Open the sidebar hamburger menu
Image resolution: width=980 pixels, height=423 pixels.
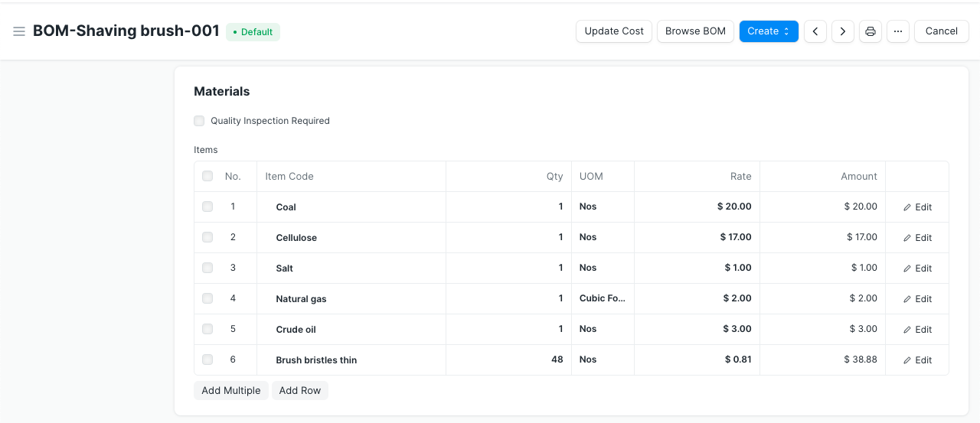point(19,31)
